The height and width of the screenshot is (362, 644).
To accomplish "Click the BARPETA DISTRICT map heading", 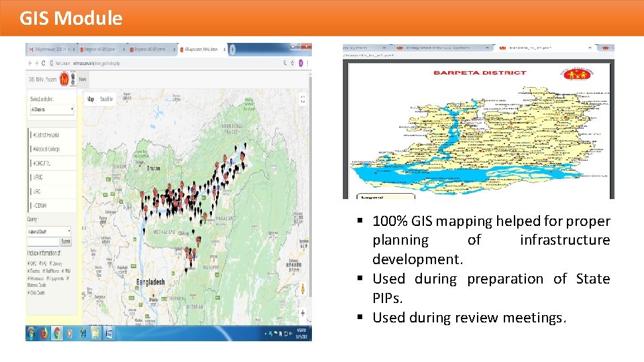I will pos(480,72).
